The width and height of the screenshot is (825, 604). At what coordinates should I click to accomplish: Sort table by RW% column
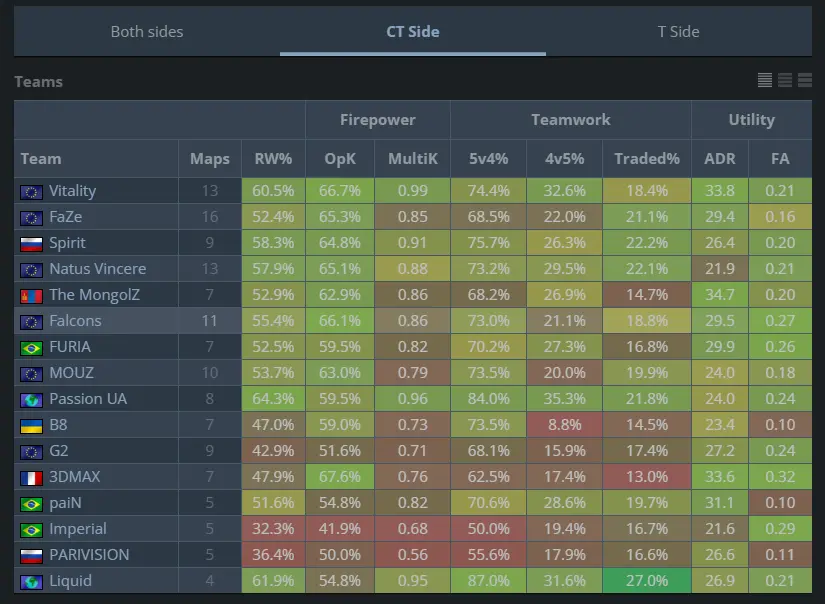click(x=273, y=158)
